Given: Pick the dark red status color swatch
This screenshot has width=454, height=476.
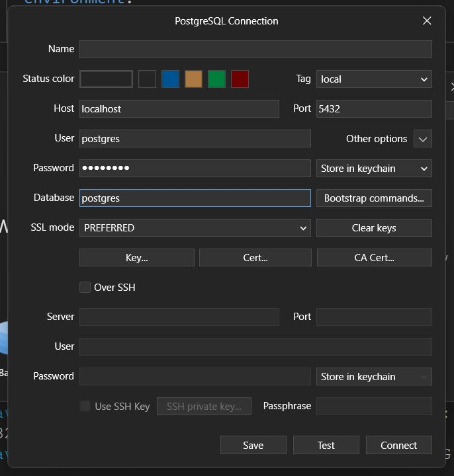Looking at the screenshot, I should 240,79.
